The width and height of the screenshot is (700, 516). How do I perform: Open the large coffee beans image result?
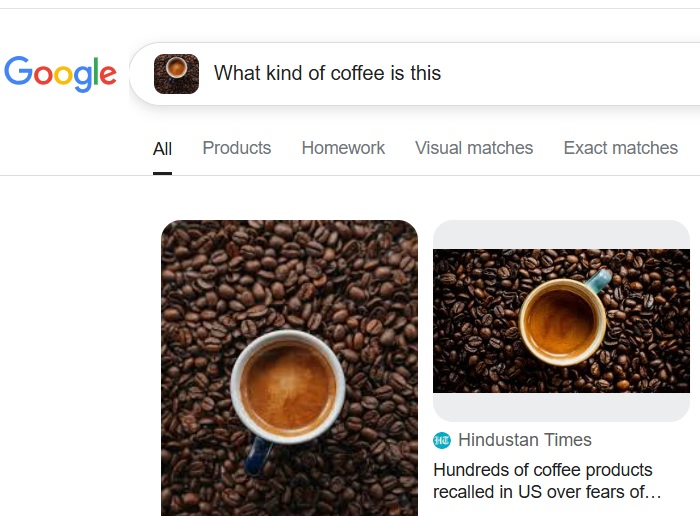pos(289,300)
